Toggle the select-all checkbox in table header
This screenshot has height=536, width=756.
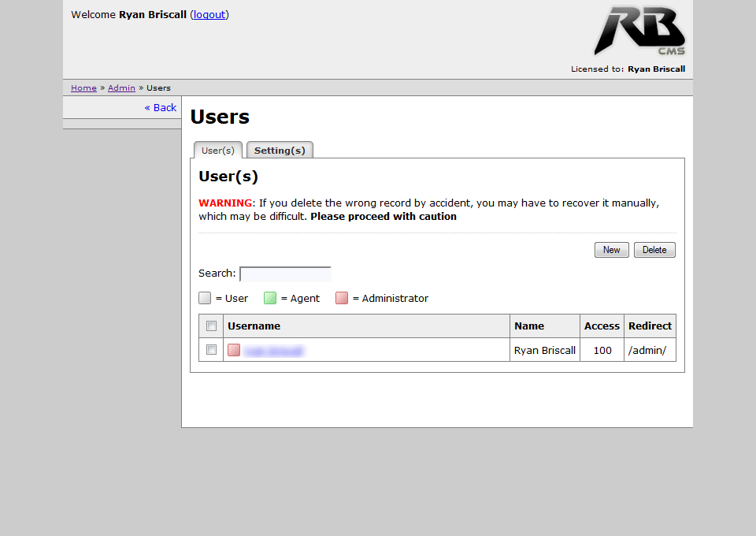tap(211, 326)
